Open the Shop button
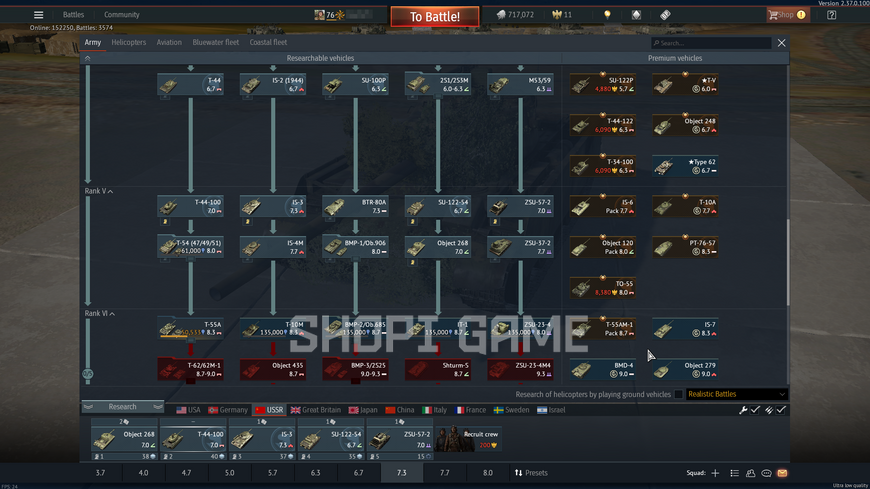The image size is (870, 489). click(787, 15)
